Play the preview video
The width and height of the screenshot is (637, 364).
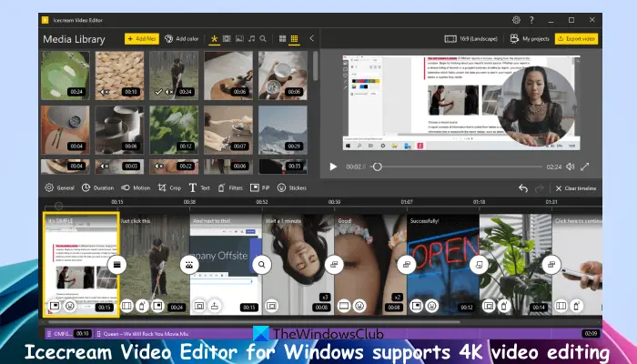(333, 167)
